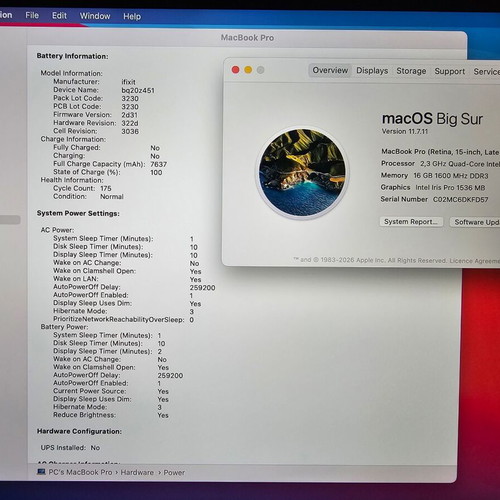Screen dimensions: 500x500
Task: Click the Wake on LAN row label
Action: (x=76, y=279)
